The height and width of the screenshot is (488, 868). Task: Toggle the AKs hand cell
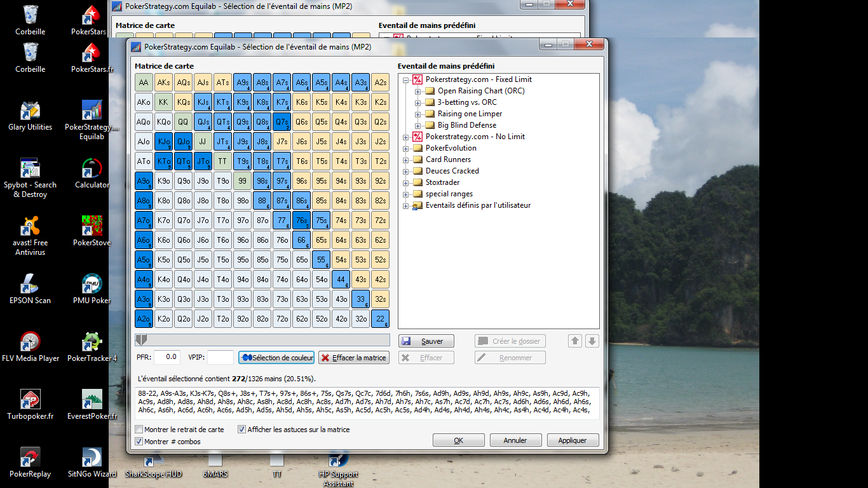163,83
